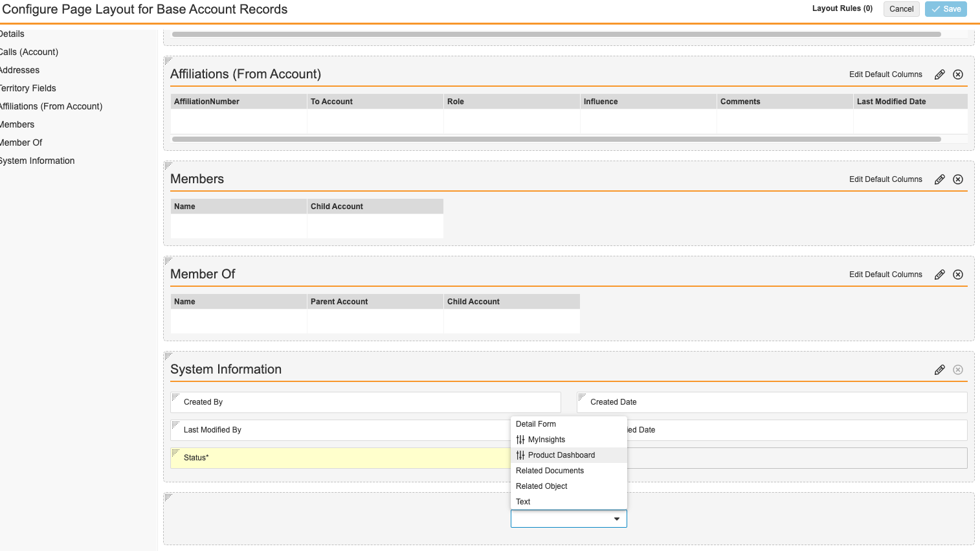Viewport: 980px width, 551px height.
Task: Cancel the page layout changes
Action: (901, 9)
